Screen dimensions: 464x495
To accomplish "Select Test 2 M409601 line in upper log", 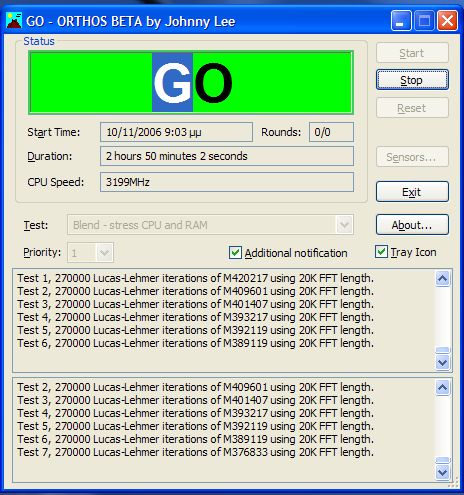I will [196, 291].
